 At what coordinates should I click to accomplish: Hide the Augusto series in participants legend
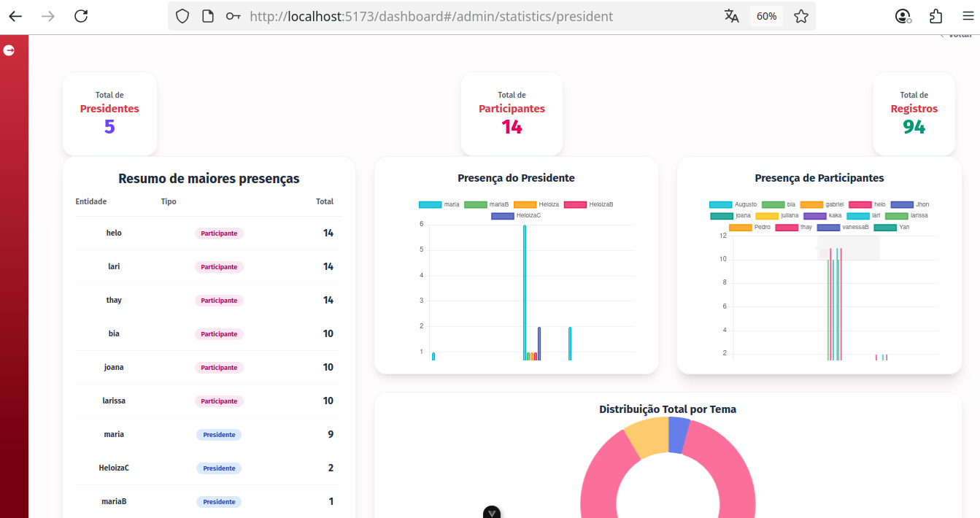(x=733, y=204)
